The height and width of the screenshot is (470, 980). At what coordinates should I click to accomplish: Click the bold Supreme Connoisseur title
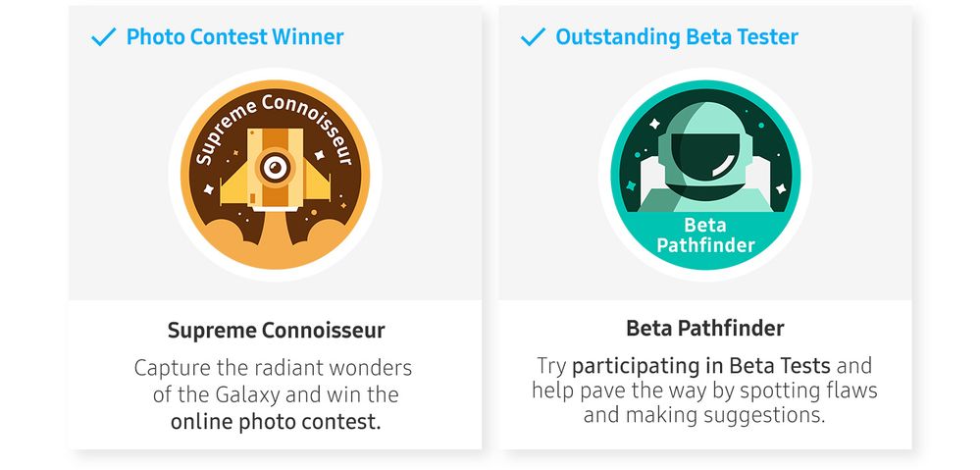[x=277, y=330]
